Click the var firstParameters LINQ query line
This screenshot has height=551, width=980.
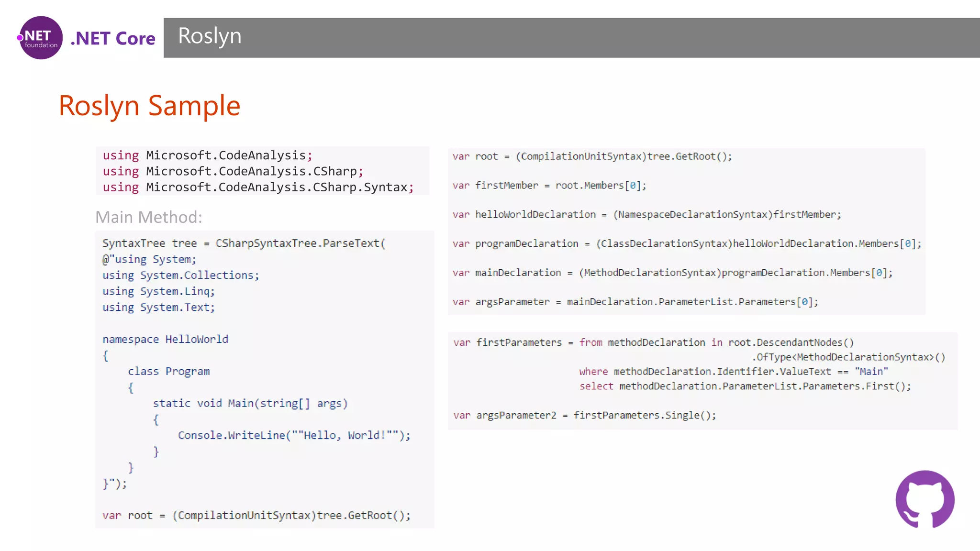(653, 342)
